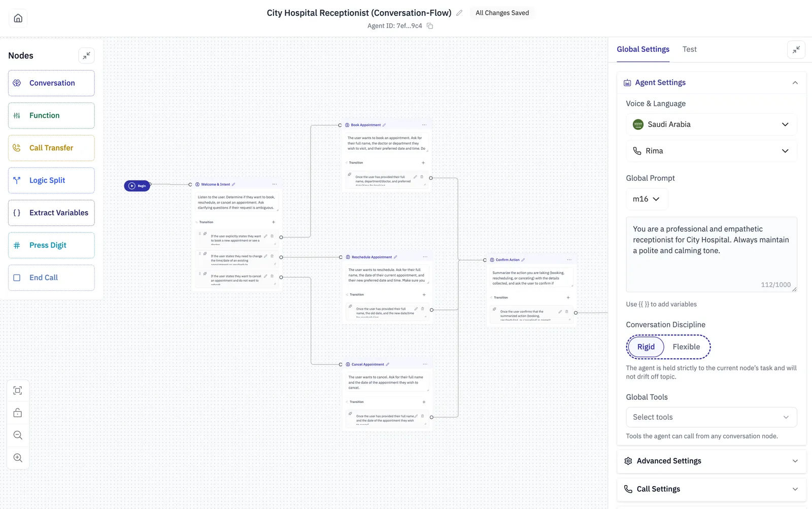812x509 pixels.
Task: Collapse the right settings panel
Action: click(796, 50)
